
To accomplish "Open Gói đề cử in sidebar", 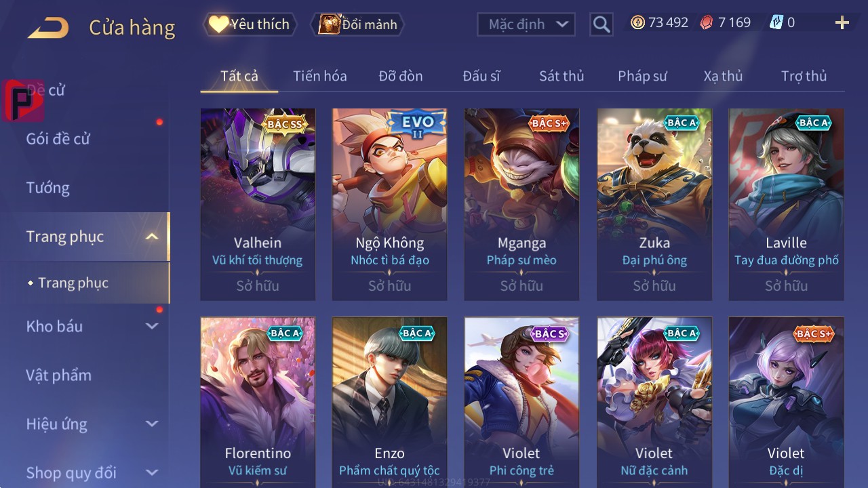I will click(x=58, y=139).
